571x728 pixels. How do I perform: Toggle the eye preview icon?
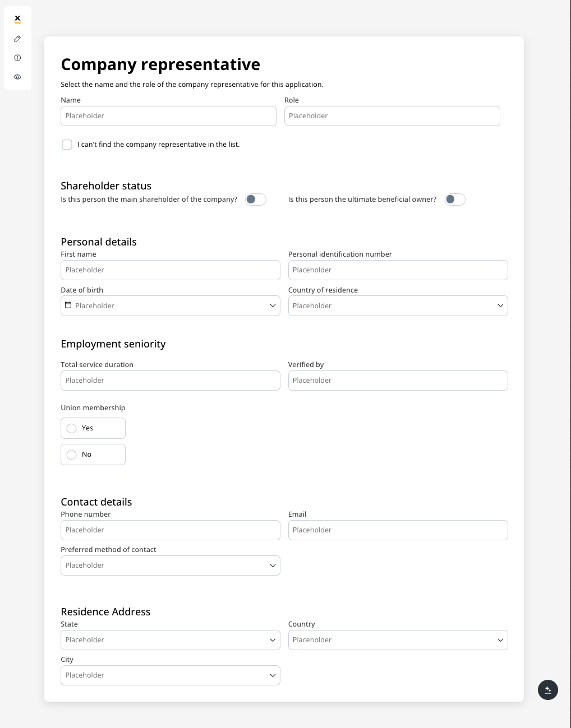click(17, 77)
